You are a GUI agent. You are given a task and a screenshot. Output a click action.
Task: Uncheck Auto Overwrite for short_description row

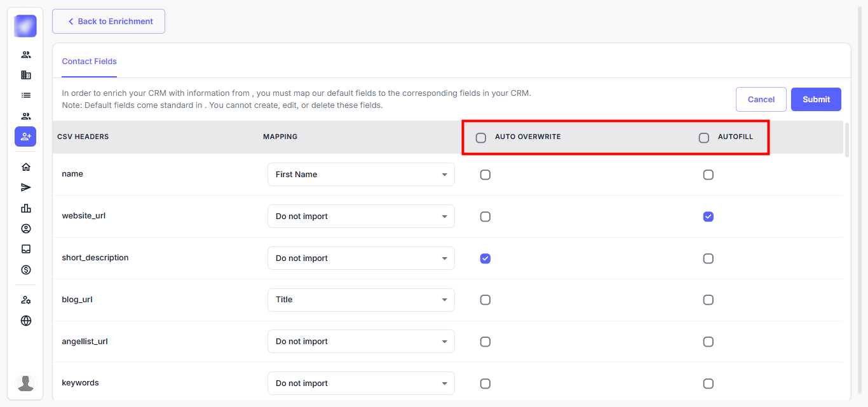point(485,258)
